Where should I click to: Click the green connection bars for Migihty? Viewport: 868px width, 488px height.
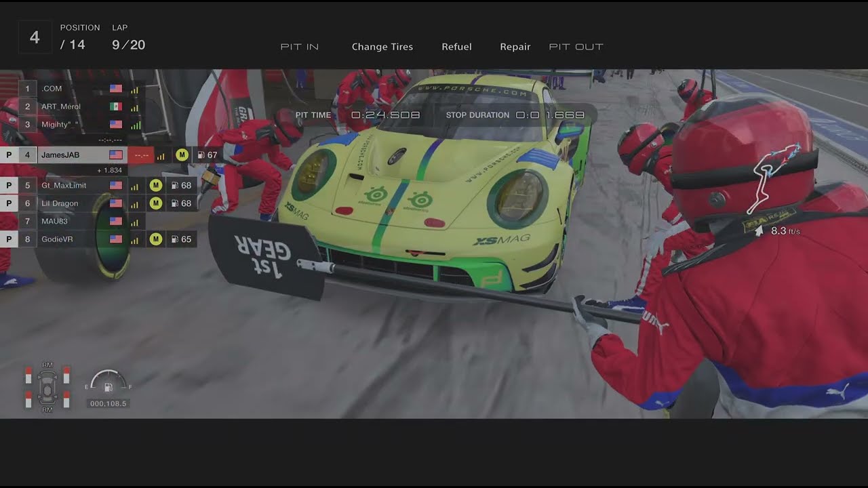point(135,125)
